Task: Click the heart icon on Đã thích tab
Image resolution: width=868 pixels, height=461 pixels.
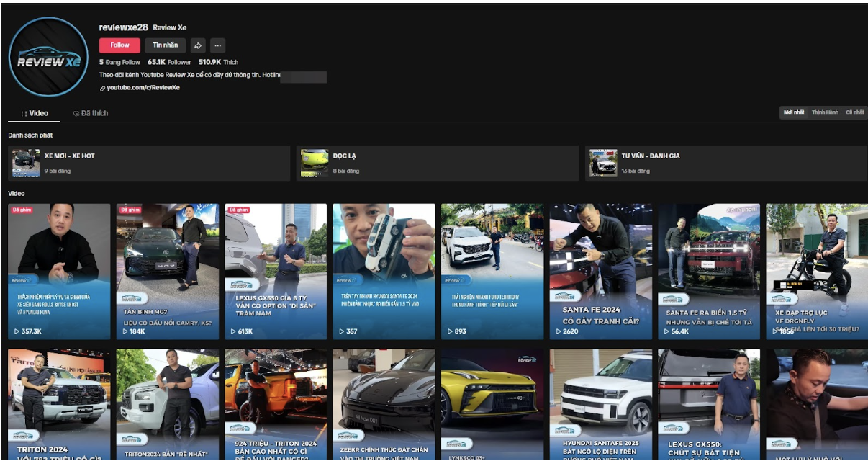Action: (x=76, y=114)
